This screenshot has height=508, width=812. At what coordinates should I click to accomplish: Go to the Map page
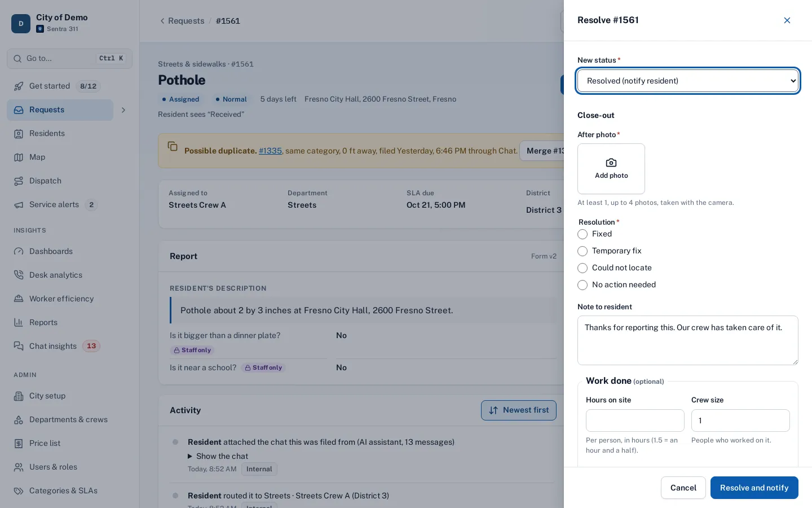point(60,157)
